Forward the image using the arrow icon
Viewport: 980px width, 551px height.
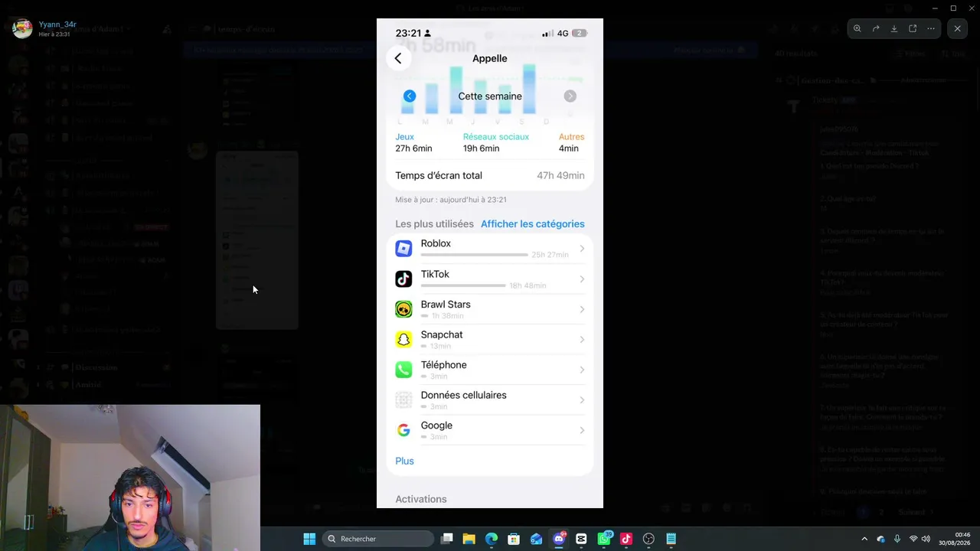(x=876, y=29)
